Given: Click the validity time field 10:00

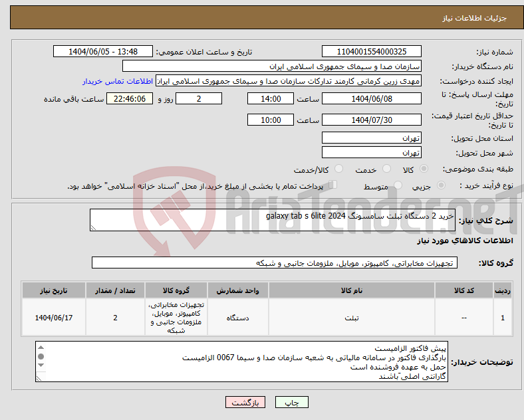Looking at the screenshot, I should (x=271, y=120).
